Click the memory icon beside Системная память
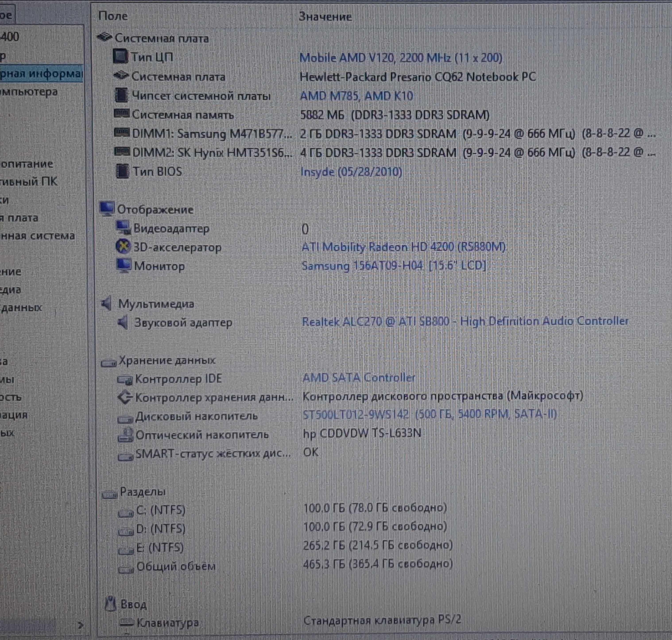 [122, 114]
